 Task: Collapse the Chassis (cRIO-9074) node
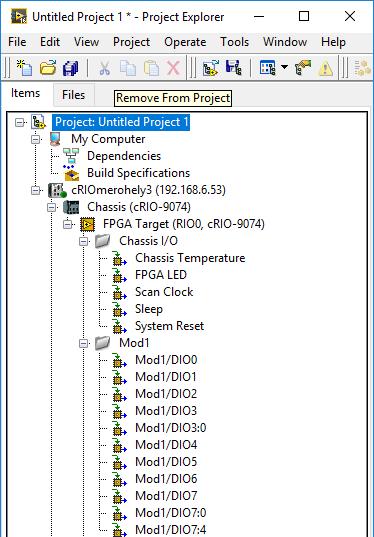52,207
